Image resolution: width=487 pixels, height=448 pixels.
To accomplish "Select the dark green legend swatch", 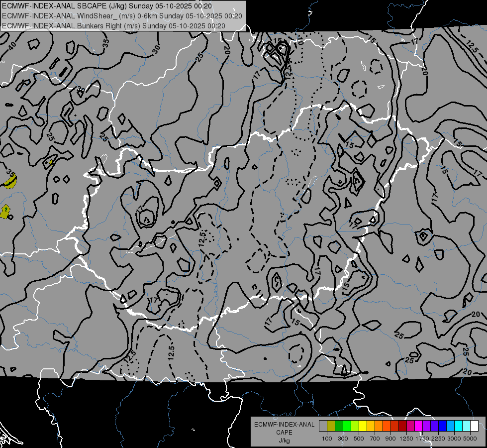I will (x=339, y=426).
